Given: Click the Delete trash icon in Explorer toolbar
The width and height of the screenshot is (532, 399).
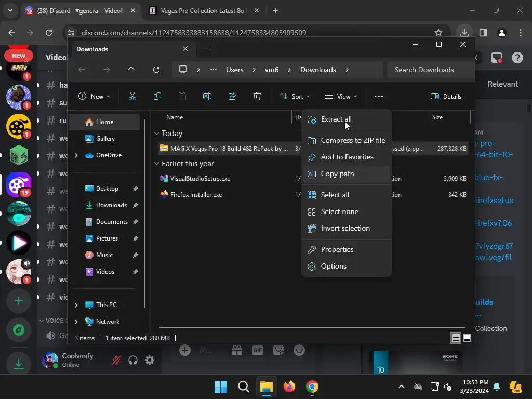Looking at the screenshot, I should coord(257,96).
